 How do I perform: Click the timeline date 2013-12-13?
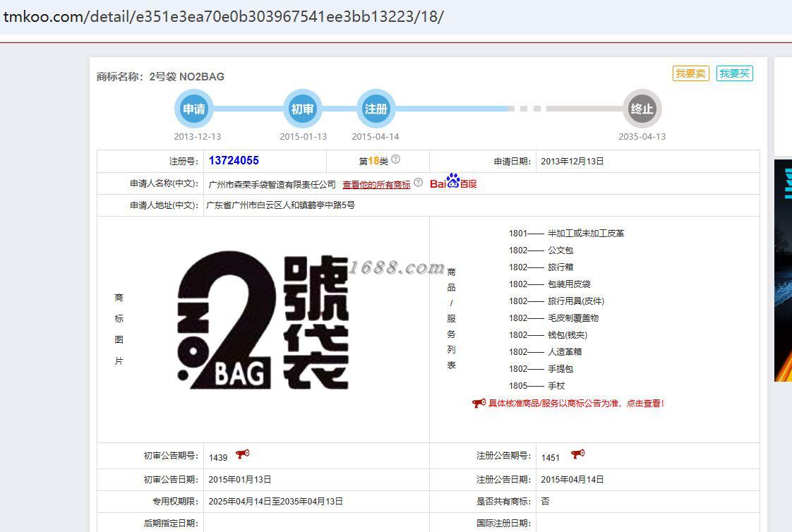tap(198, 137)
